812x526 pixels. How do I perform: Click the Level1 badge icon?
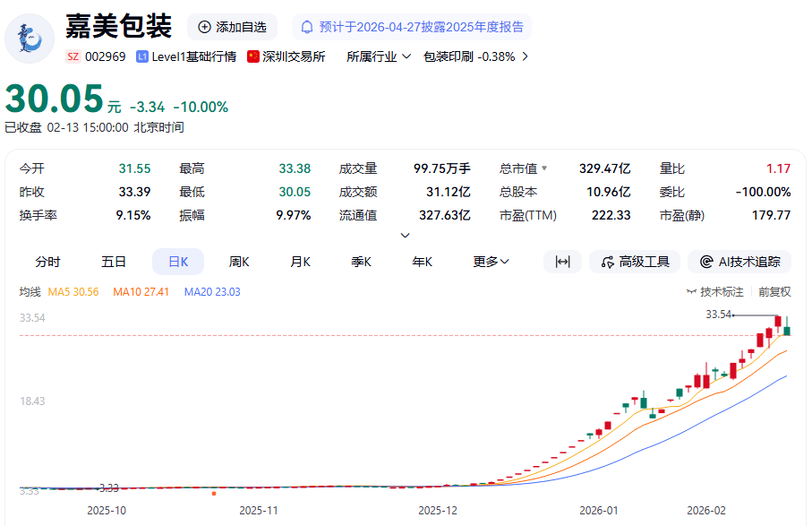142,56
